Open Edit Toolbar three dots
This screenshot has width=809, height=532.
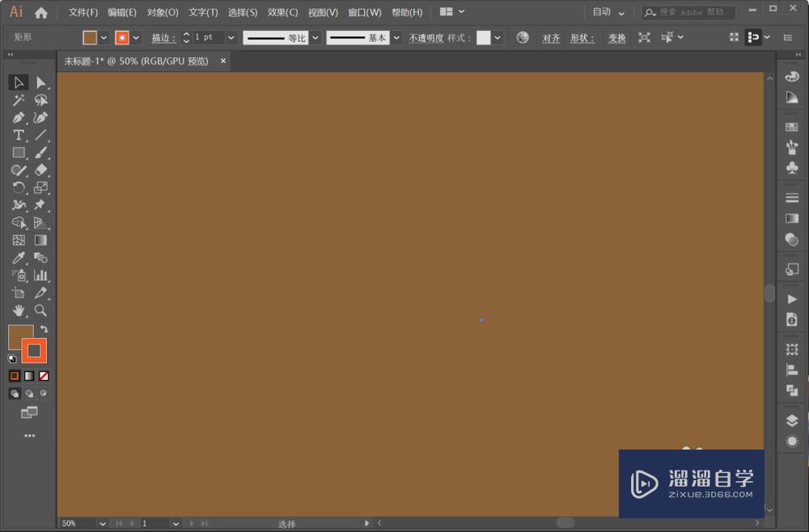[29, 436]
